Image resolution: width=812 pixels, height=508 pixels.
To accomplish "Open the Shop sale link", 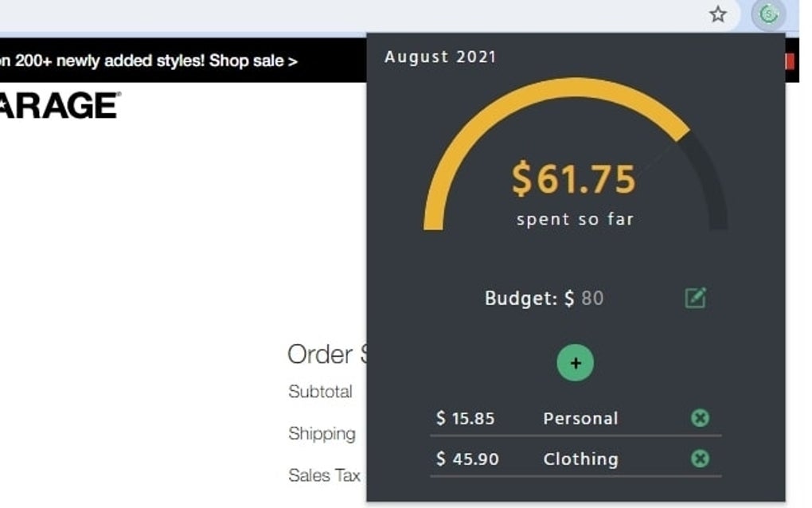I will click(256, 60).
